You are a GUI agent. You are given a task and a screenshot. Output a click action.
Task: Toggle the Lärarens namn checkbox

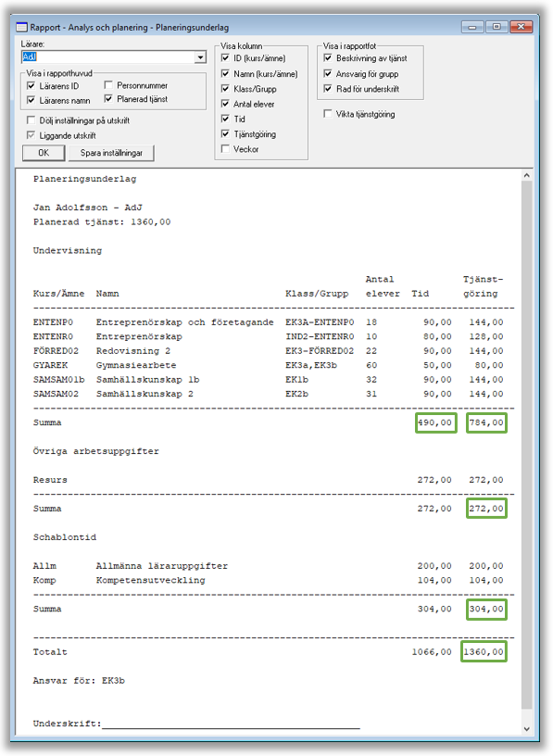(x=31, y=100)
